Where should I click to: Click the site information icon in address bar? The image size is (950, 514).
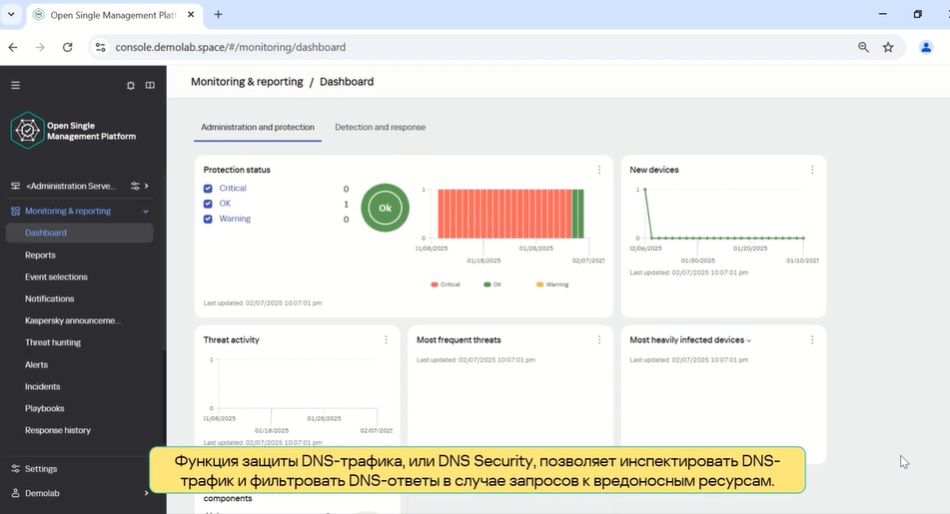(101, 47)
